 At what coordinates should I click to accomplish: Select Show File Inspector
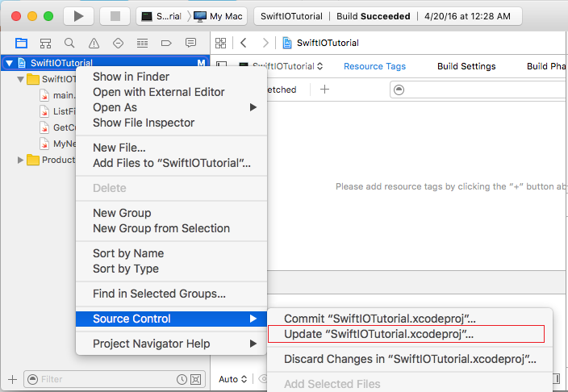pyautogui.click(x=171, y=123)
